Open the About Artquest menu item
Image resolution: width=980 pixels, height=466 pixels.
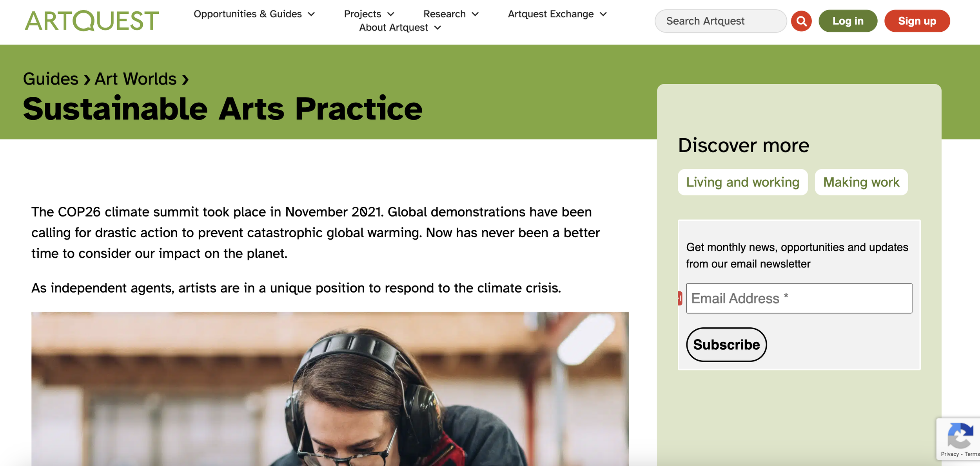(393, 27)
